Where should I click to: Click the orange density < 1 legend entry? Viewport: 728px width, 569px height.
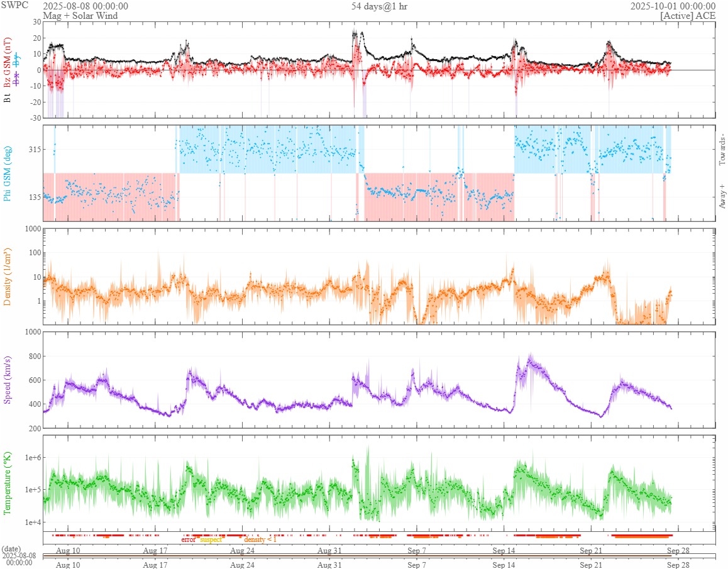click(260, 539)
